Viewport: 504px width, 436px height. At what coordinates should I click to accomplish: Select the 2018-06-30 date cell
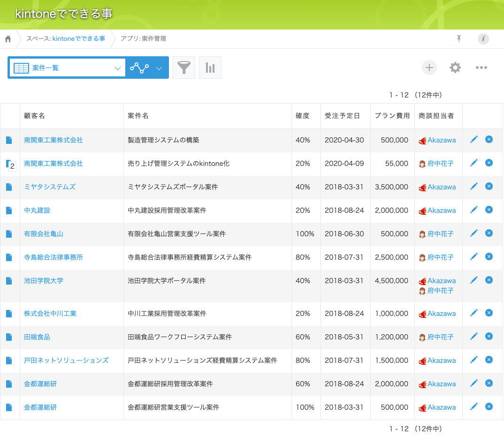[x=344, y=234]
